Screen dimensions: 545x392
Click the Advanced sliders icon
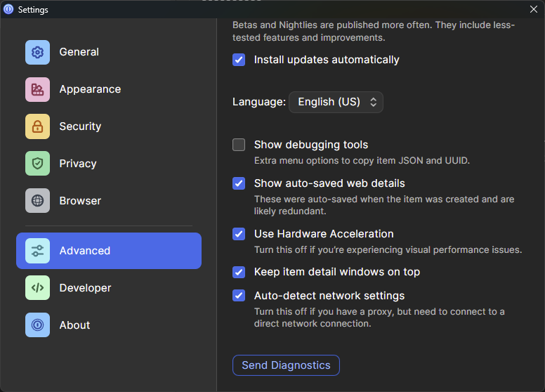[37, 251]
